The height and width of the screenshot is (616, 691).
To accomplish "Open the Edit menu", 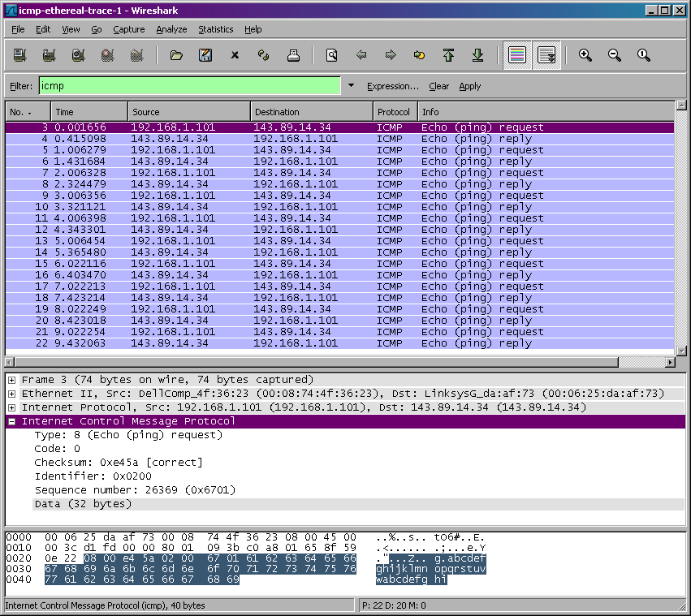I will pos(43,29).
